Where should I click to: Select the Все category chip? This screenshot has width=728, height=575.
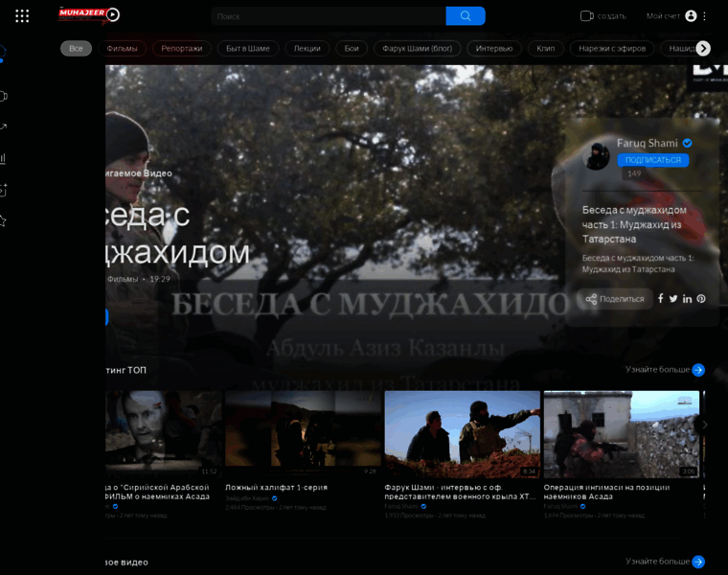(76, 48)
